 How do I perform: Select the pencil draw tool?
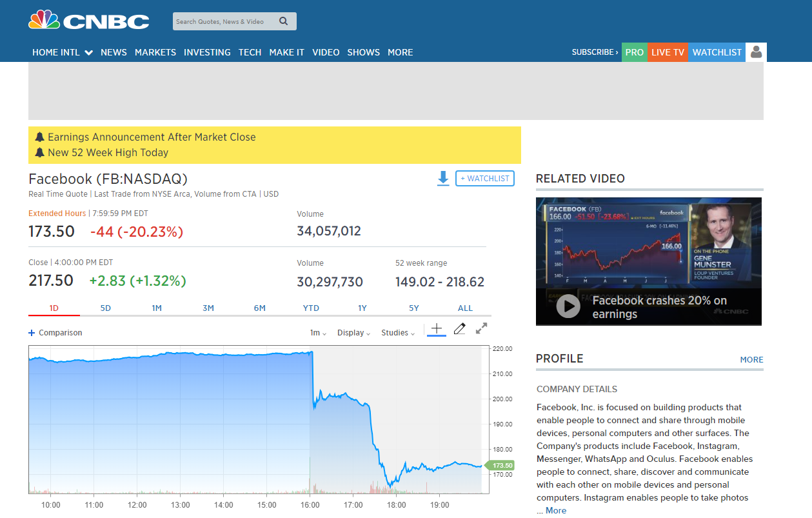pyautogui.click(x=459, y=329)
